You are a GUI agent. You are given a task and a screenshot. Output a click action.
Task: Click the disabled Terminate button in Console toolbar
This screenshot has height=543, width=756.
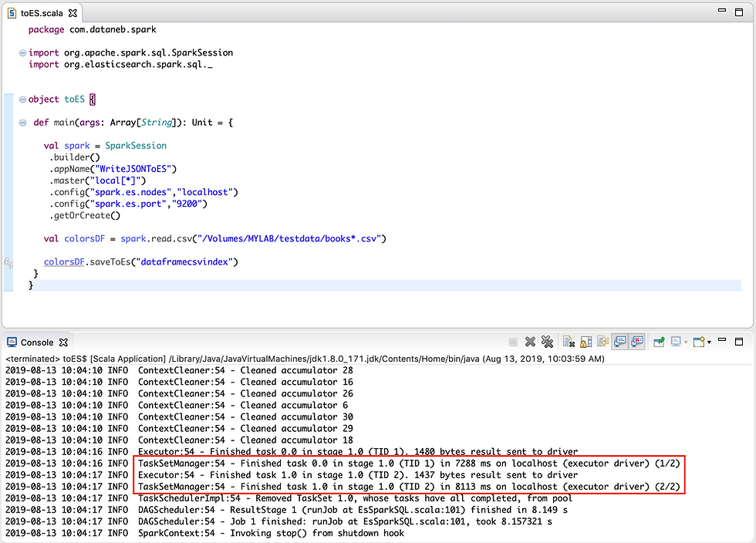point(513,342)
